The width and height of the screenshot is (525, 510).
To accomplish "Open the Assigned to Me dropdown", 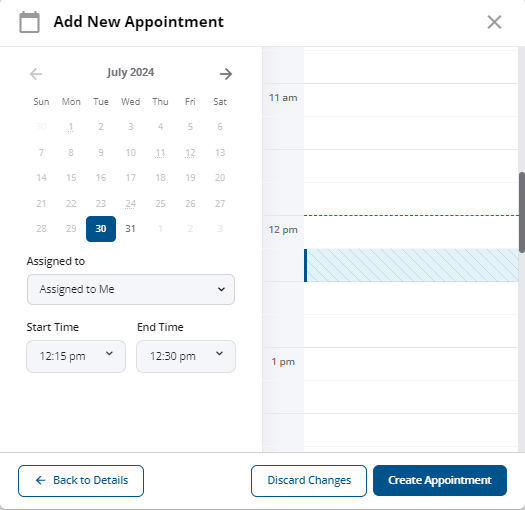I will pyautogui.click(x=131, y=289).
